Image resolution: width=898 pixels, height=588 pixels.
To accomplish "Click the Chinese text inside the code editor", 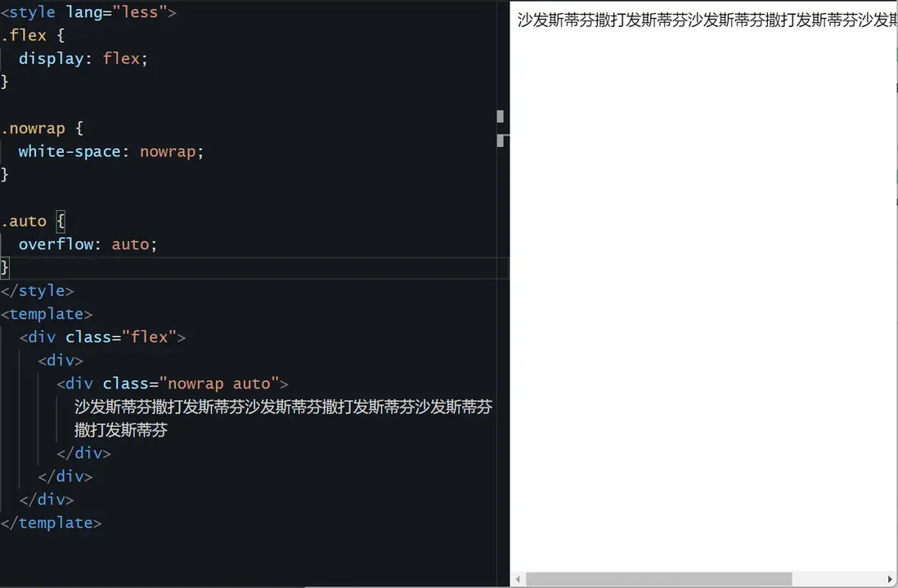I will point(282,407).
